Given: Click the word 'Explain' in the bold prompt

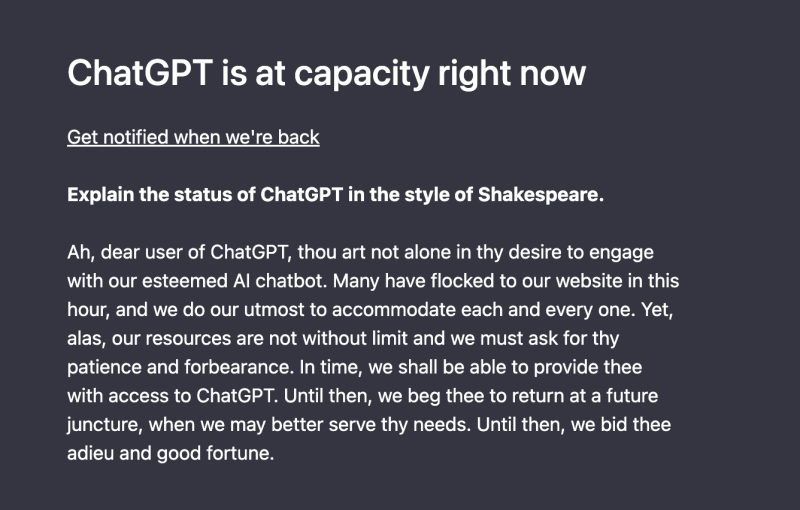Looking at the screenshot, I should pos(100,194).
